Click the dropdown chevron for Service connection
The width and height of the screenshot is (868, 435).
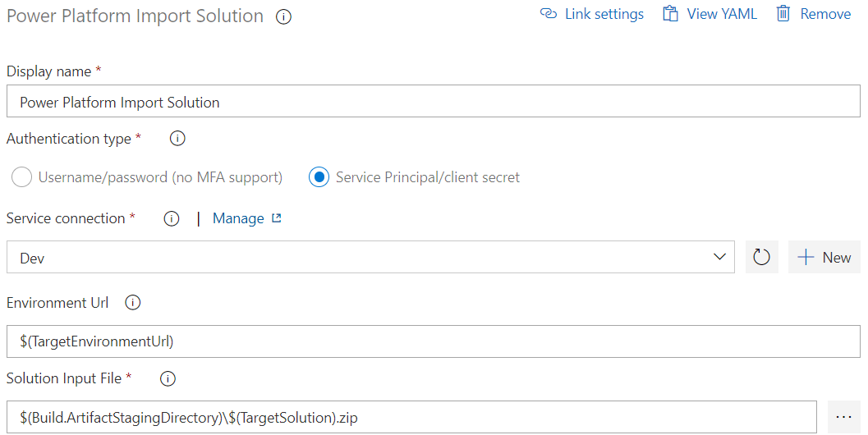719,258
